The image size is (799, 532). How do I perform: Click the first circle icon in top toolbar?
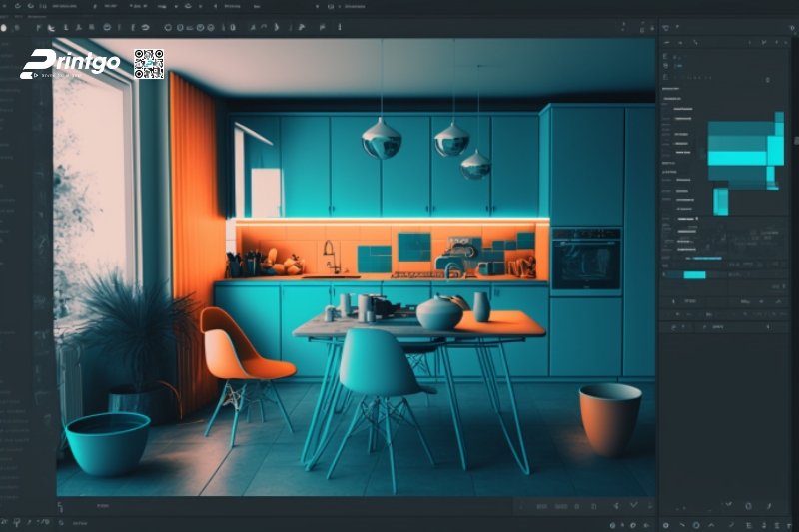point(167,27)
